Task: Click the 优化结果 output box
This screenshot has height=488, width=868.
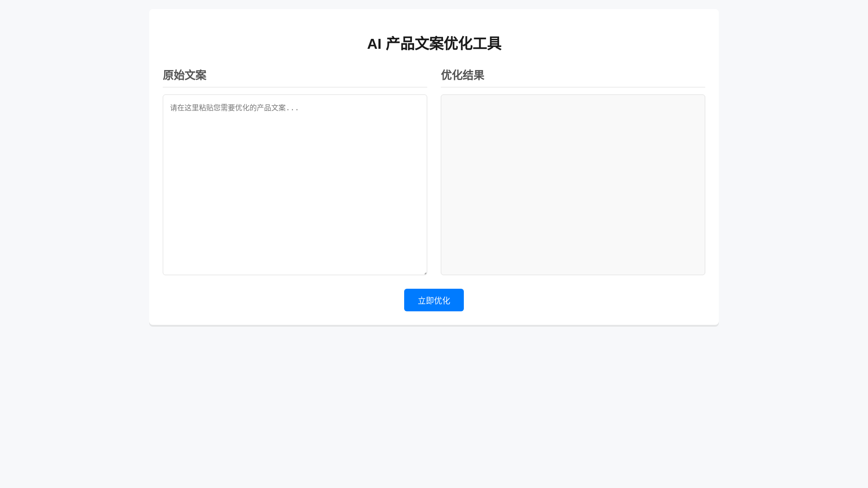Action: click(573, 185)
